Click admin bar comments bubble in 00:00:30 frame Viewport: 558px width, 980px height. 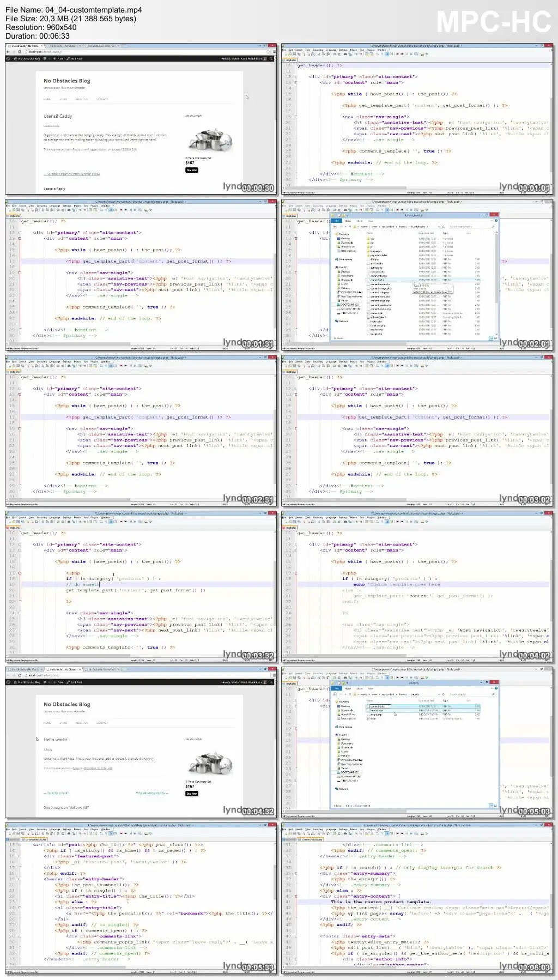coord(45,58)
